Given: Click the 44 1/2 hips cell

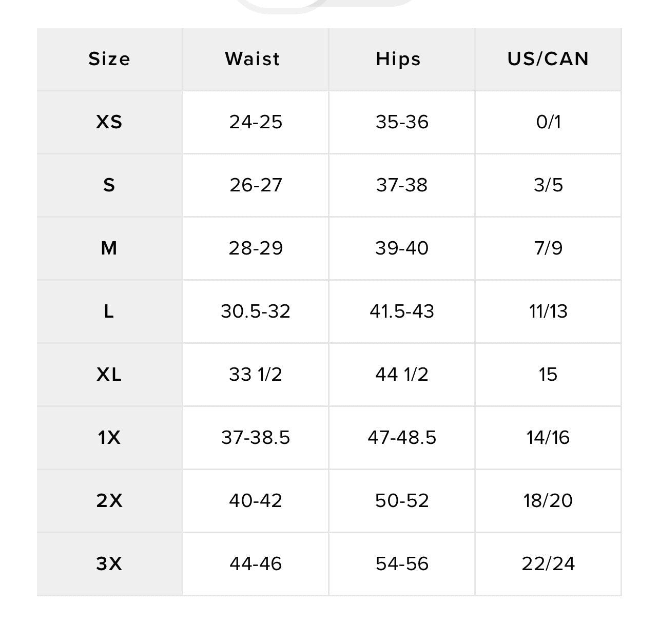Looking at the screenshot, I should (x=402, y=375).
